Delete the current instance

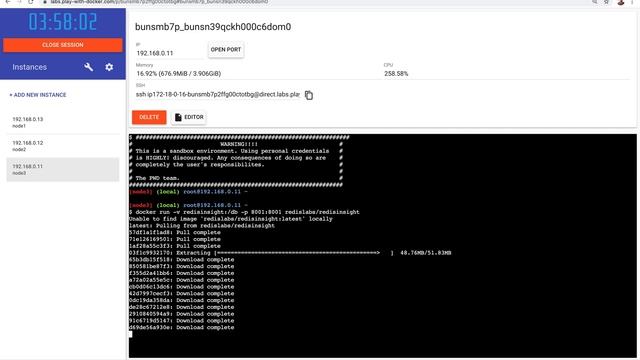click(149, 117)
